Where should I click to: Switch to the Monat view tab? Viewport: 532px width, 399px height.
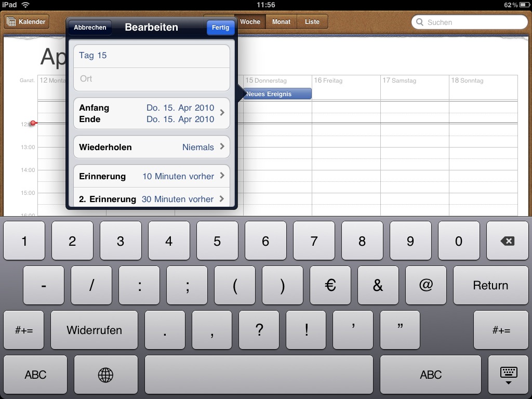point(281,22)
